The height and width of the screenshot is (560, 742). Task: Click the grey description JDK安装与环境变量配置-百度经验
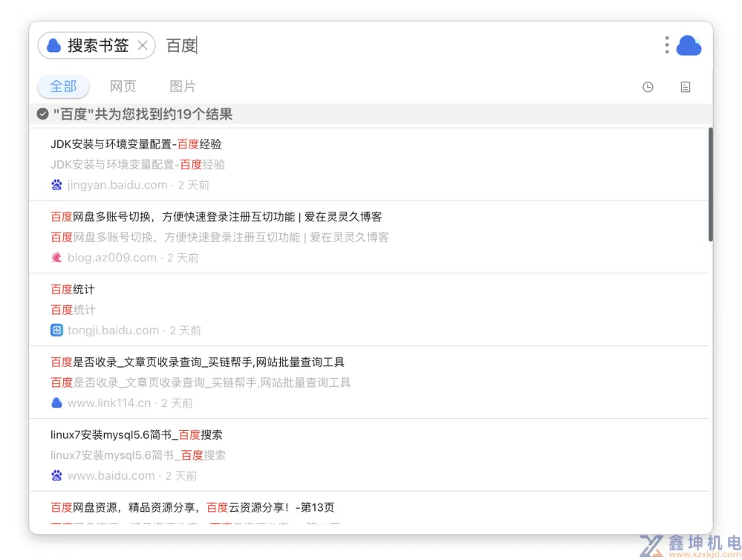coord(137,165)
